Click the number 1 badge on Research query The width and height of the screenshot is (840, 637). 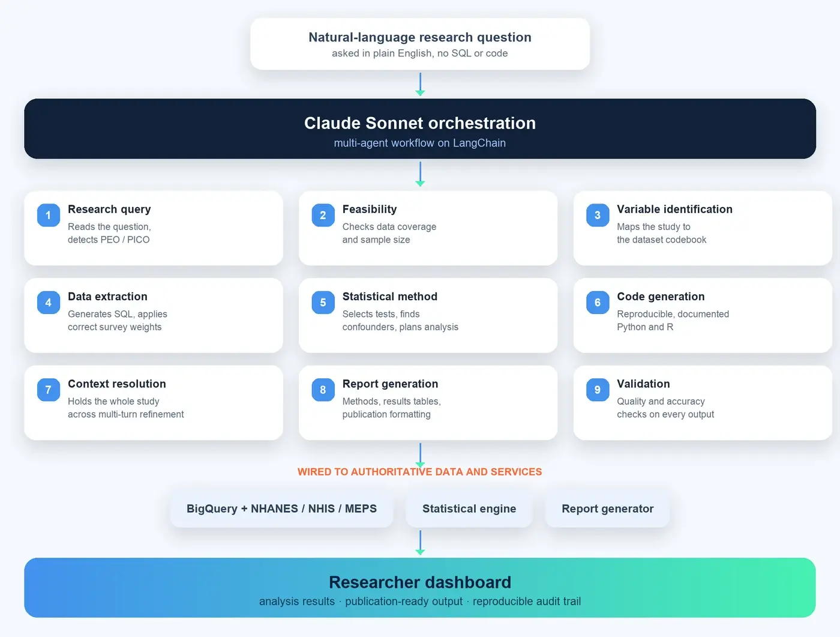[x=49, y=215]
